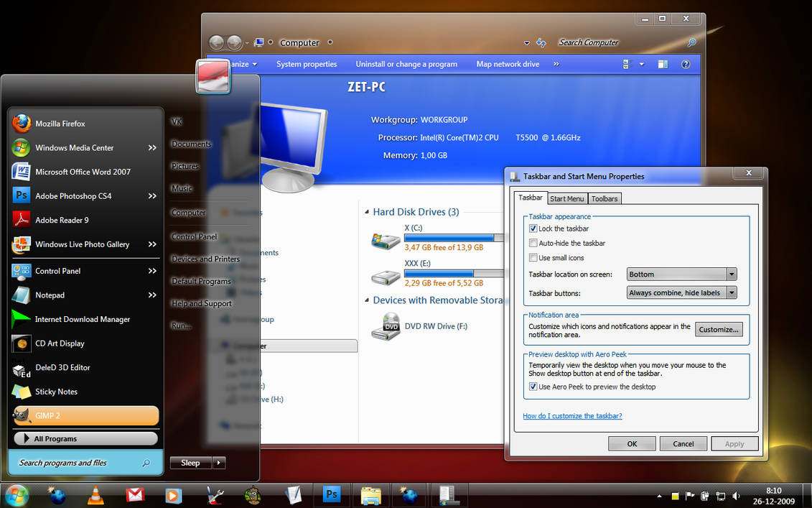Open Mozilla Firefox from the Start menu
The height and width of the screenshot is (508, 812).
click(85, 124)
